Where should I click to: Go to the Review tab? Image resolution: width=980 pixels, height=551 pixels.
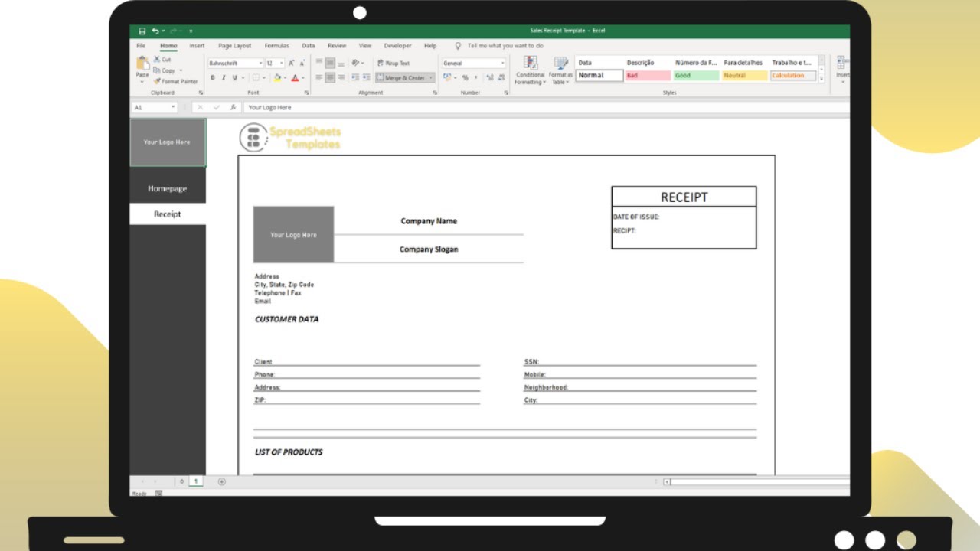tap(337, 46)
